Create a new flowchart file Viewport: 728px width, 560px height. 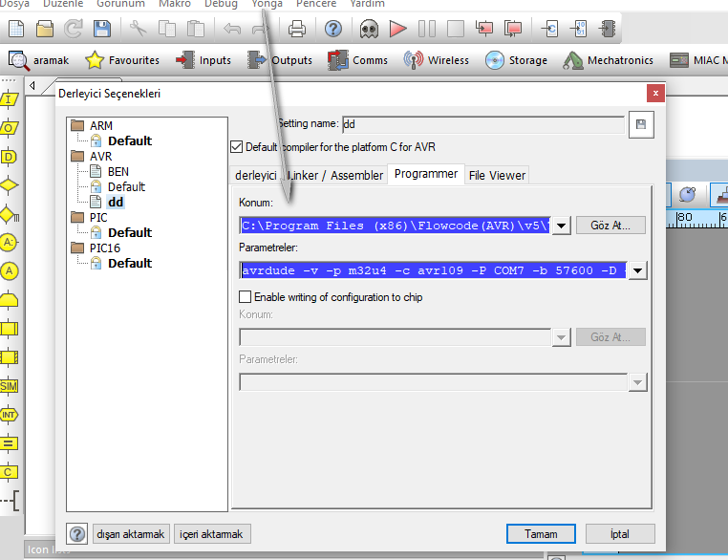(x=16, y=29)
